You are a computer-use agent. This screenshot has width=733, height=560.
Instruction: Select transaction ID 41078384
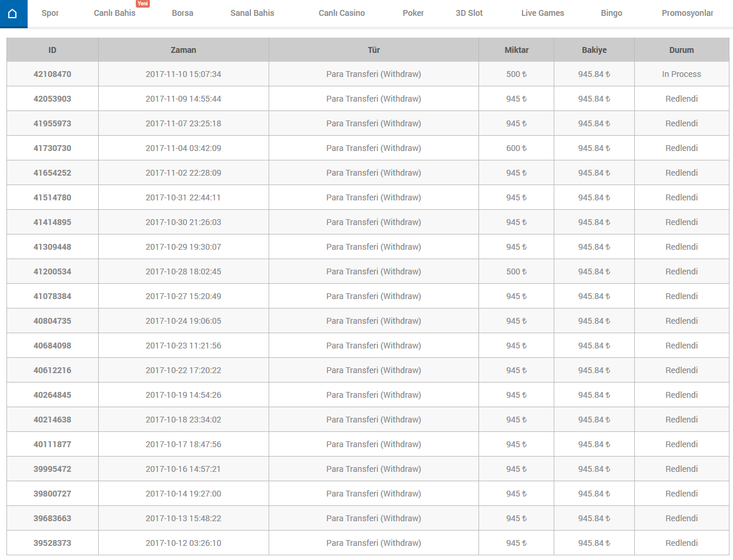click(52, 296)
